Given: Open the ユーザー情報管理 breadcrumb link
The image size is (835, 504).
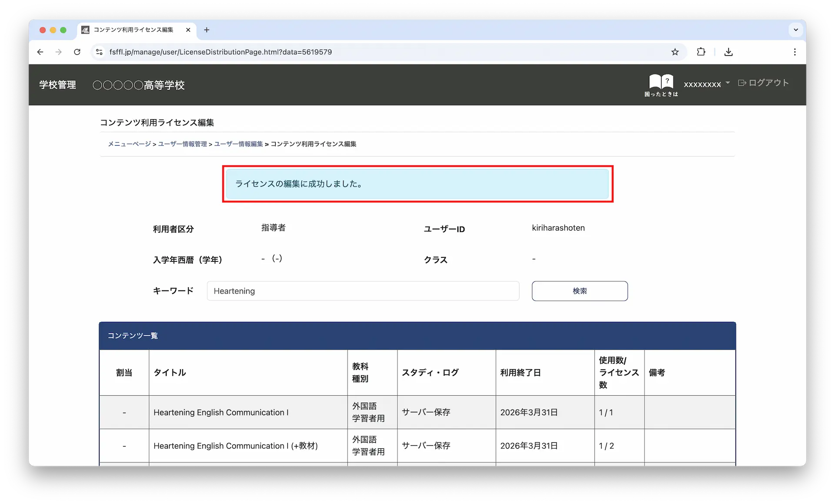Looking at the screenshot, I should pos(182,144).
